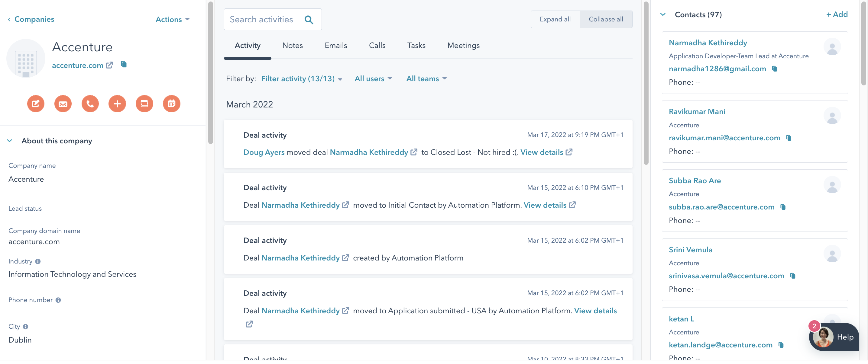Viewport: 868px width, 364px height.
Task: Open Subba Rao Are contact name link
Action: point(695,181)
